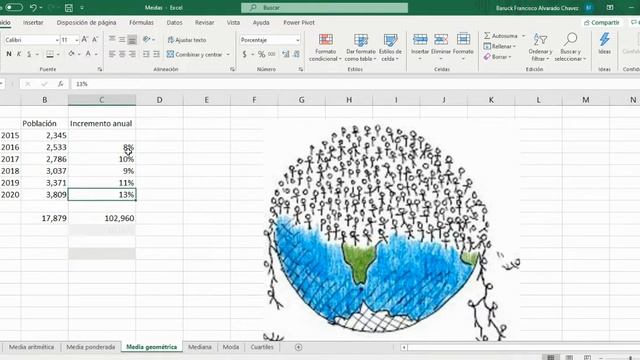
Task: Switch to Media aritmética sheet tab
Action: pos(31,347)
